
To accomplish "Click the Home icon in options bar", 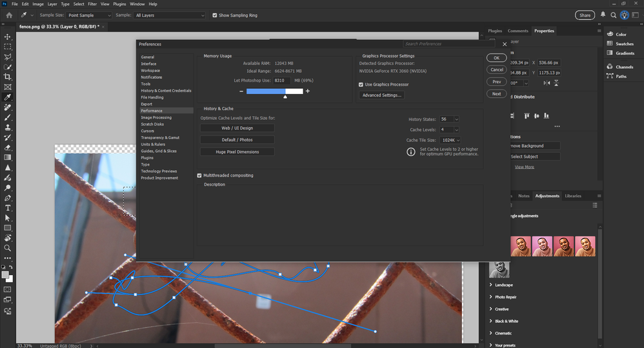I will tap(9, 15).
